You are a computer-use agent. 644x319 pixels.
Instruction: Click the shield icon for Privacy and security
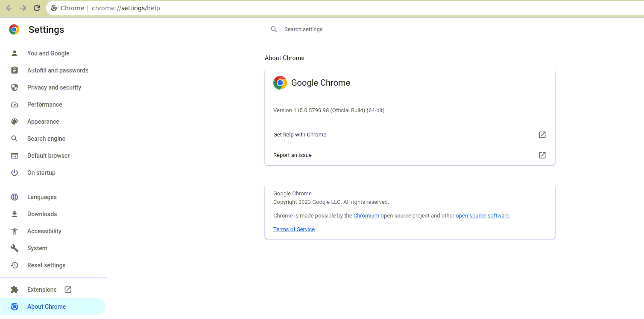click(x=15, y=87)
